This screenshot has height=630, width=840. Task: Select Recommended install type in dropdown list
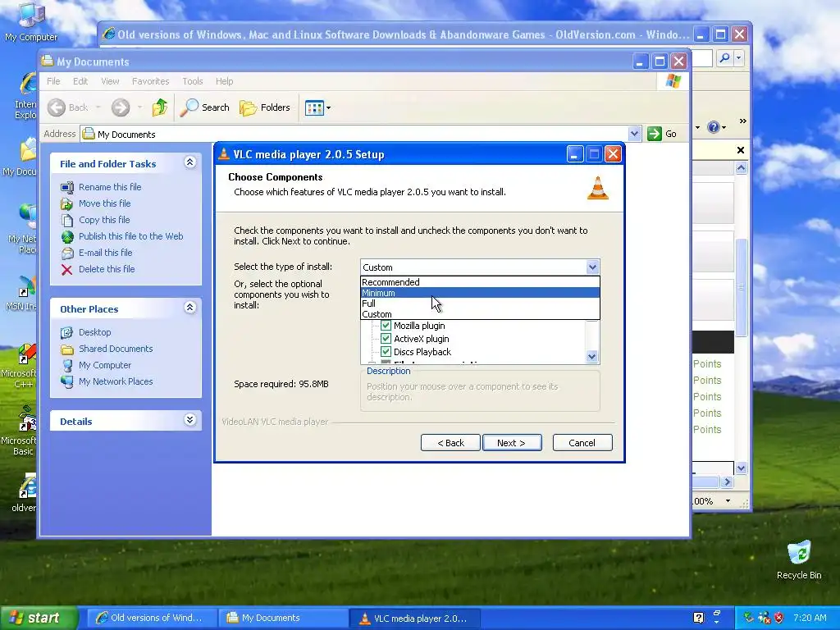pos(480,282)
